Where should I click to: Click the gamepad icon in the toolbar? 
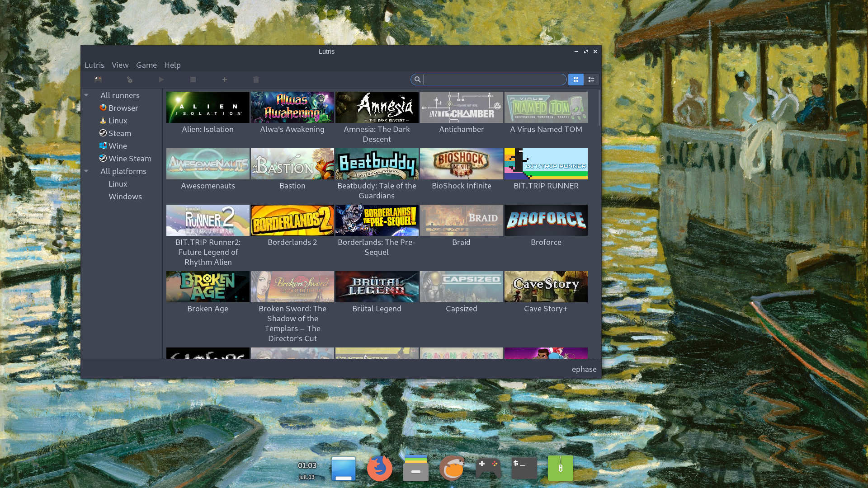tap(98, 80)
